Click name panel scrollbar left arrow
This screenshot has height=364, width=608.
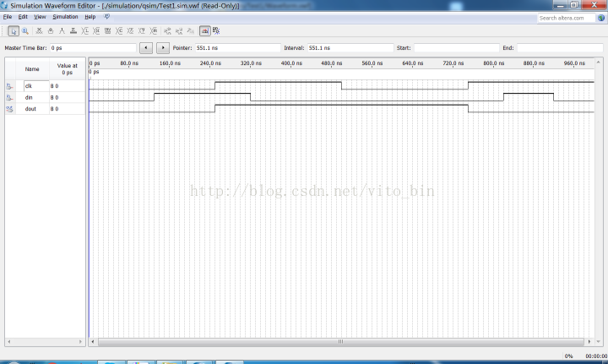click(9, 341)
